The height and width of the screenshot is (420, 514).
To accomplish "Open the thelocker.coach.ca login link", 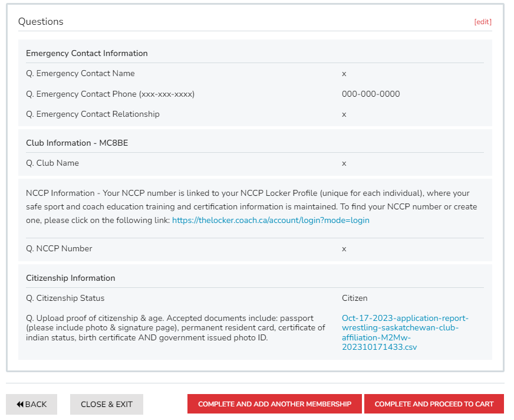I will click(x=271, y=220).
